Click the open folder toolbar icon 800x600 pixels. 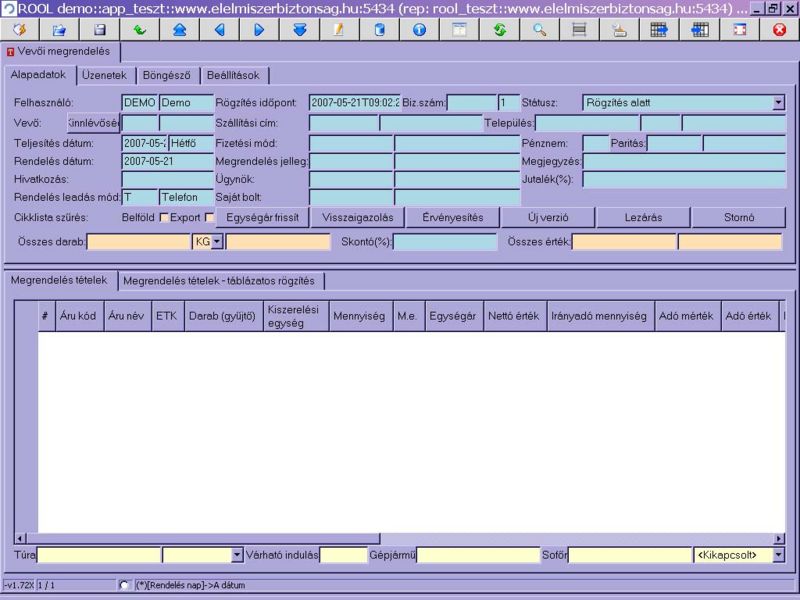(59, 30)
